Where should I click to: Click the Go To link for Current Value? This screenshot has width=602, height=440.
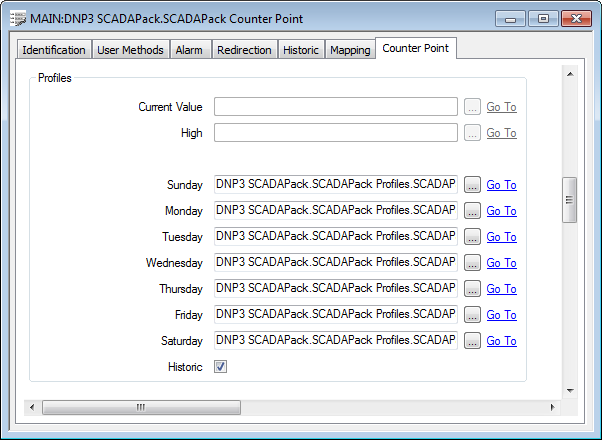coord(501,107)
